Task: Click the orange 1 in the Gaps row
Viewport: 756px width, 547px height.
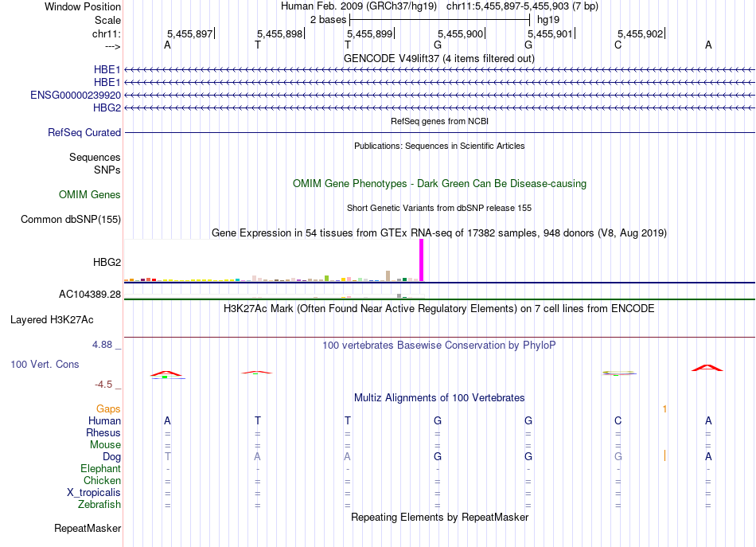Action: click(664, 409)
